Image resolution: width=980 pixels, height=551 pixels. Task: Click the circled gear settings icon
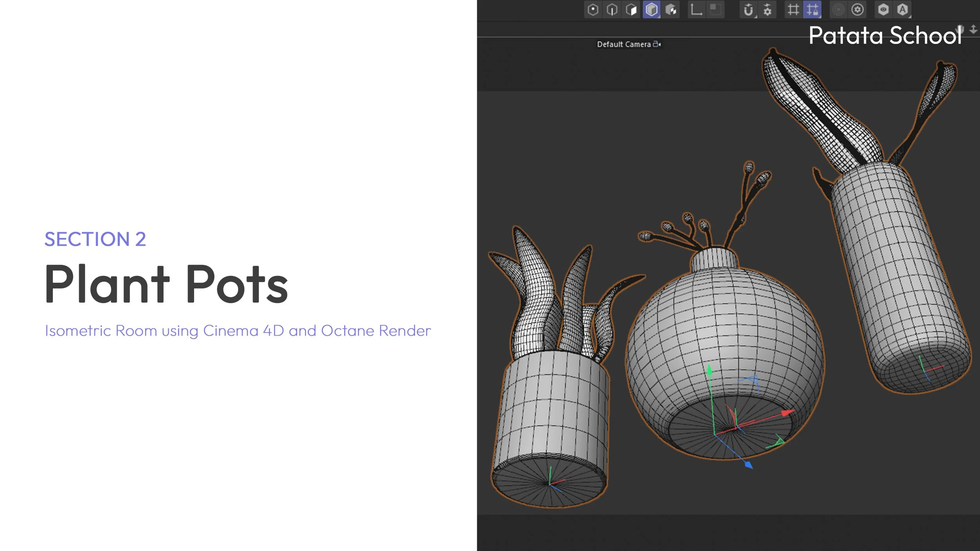click(857, 10)
